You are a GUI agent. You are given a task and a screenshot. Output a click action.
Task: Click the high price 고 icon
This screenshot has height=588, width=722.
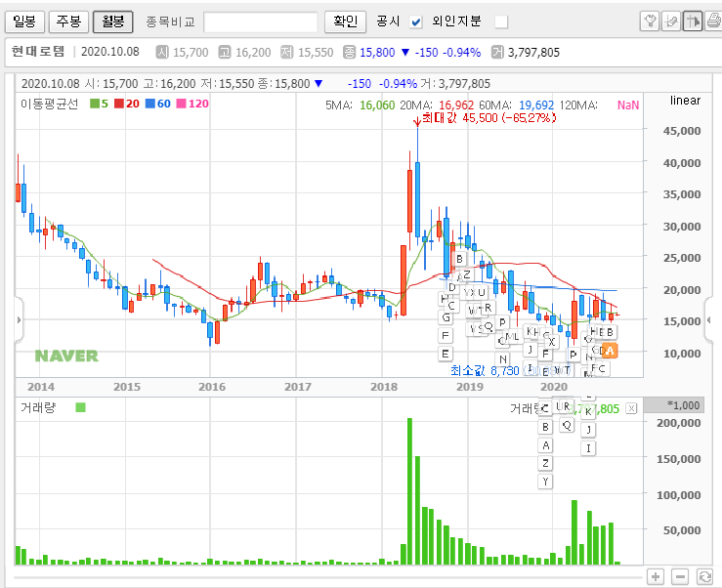click(x=225, y=52)
